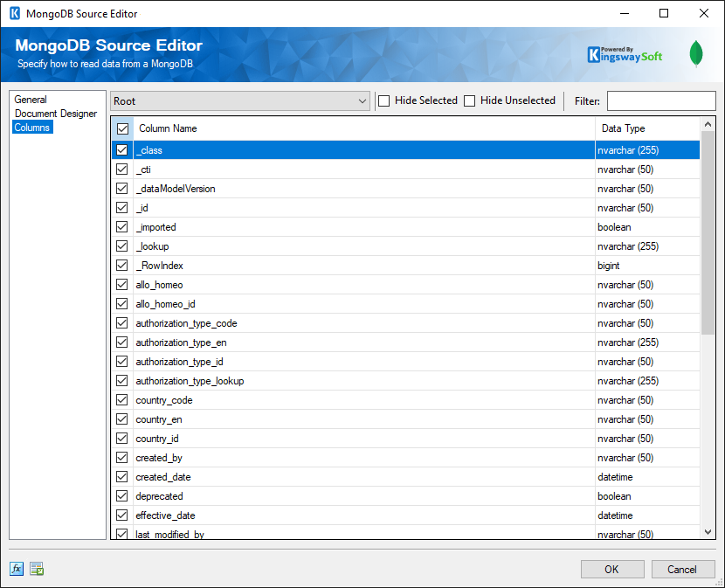Screen dimensions: 725x588
Task: Uncheck the allo_homeo checkbox
Action: [122, 285]
